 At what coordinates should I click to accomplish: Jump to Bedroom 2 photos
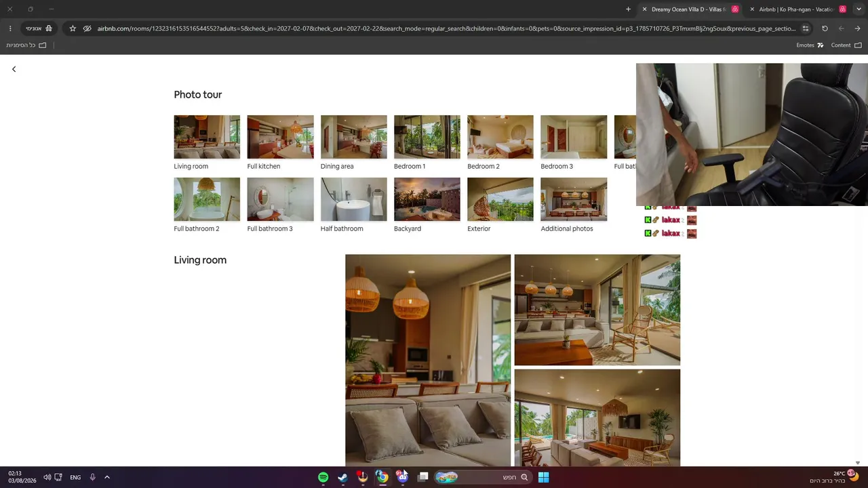(x=500, y=137)
